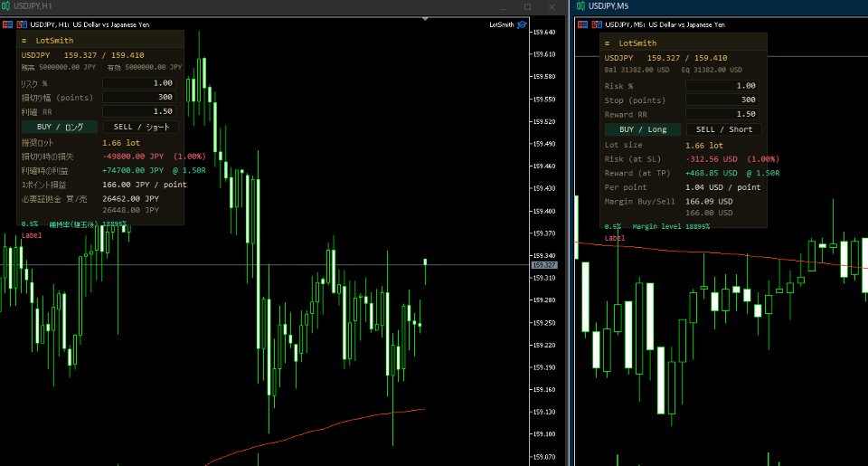Click LotSmith title in H1 panel
The width and height of the screenshot is (868, 466).
[x=54, y=41]
